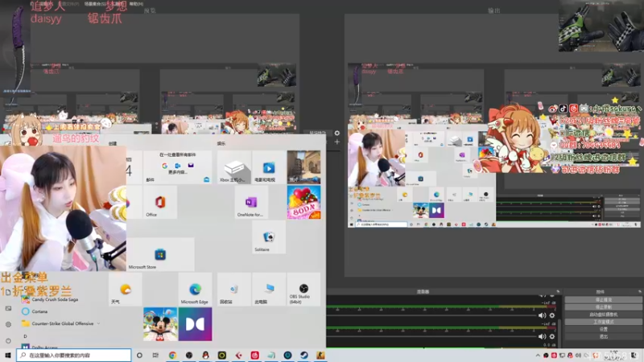Open the Weather (天气) tile

pyautogui.click(x=126, y=290)
